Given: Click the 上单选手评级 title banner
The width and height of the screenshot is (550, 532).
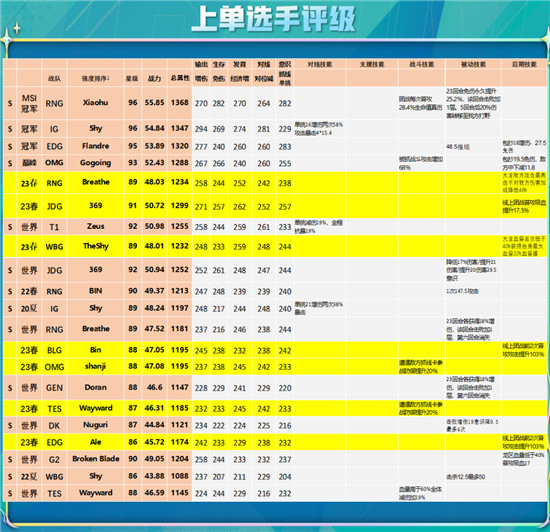Looking at the screenshot, I should [x=274, y=19].
